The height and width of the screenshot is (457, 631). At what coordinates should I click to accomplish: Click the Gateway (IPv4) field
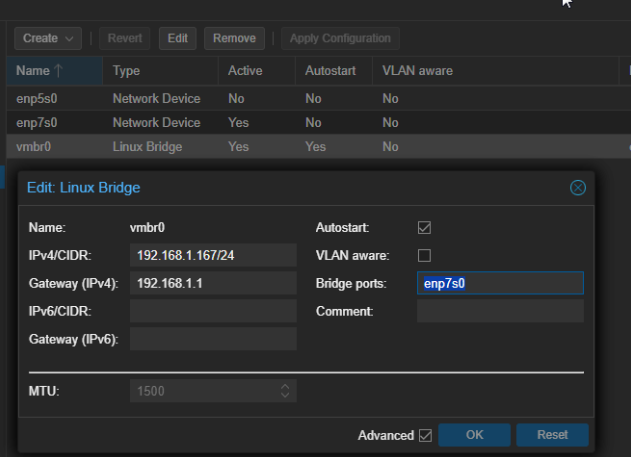tap(213, 283)
